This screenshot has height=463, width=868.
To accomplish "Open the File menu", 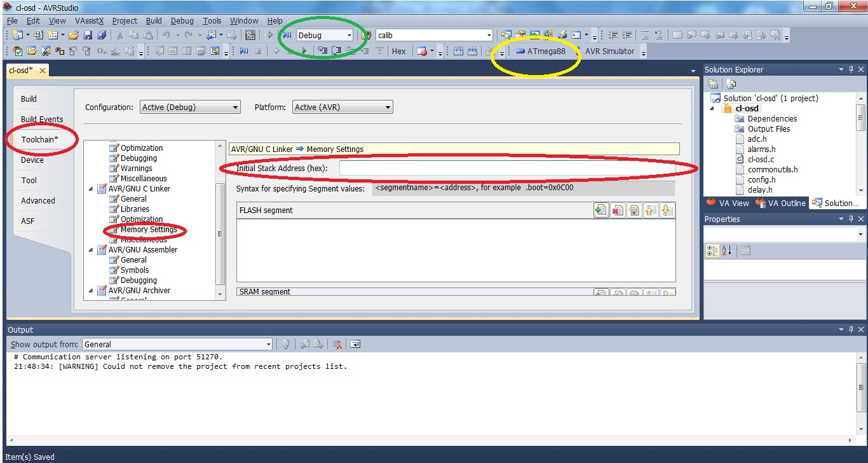I will pyautogui.click(x=12, y=20).
